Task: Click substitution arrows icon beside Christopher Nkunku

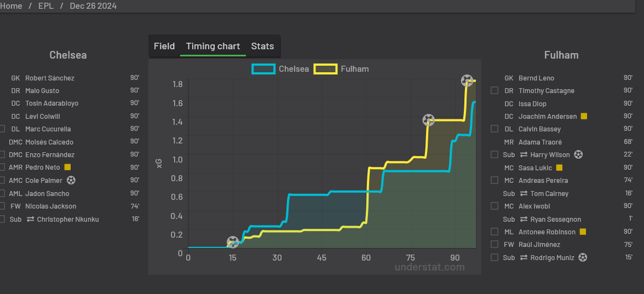Action: tap(31, 220)
